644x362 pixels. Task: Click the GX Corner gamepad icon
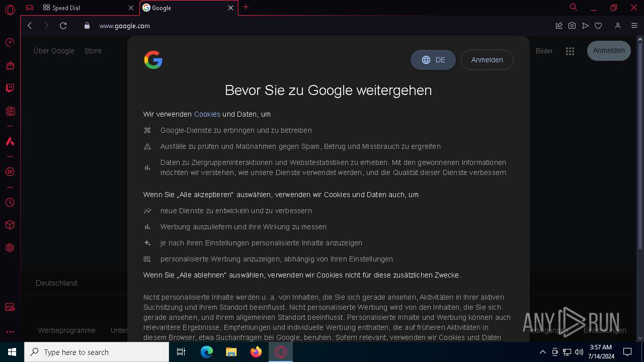click(30, 8)
